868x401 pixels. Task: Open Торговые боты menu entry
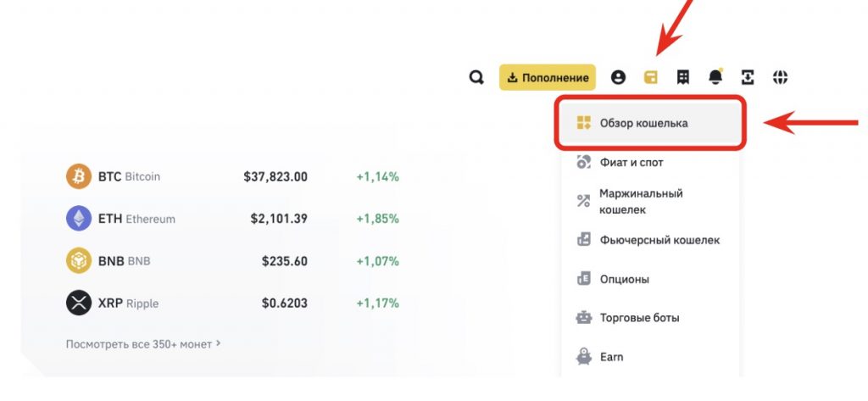pos(638,318)
